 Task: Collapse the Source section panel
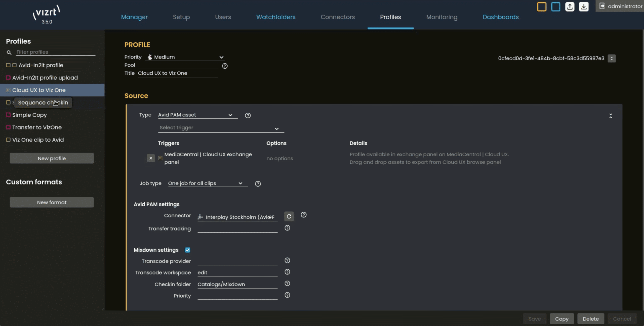pos(611,116)
